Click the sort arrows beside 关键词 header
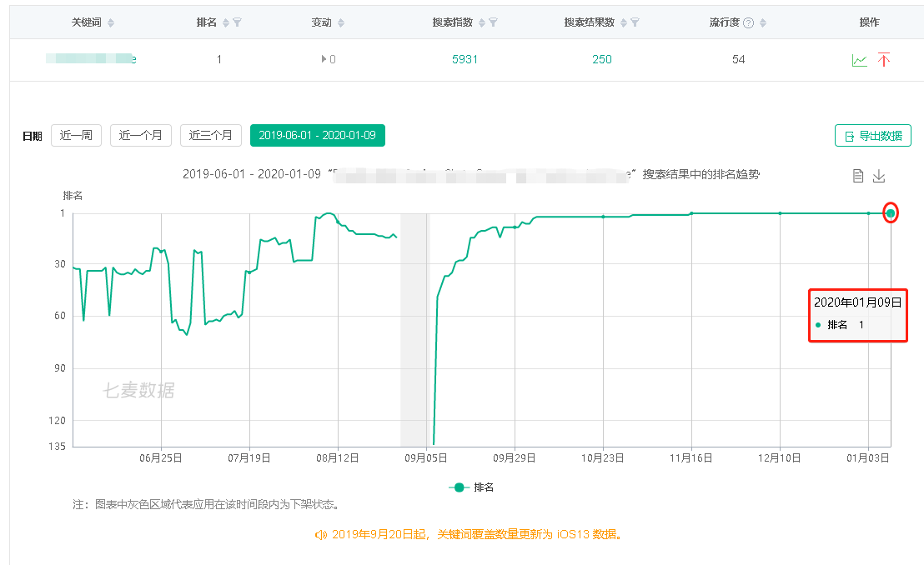 pos(111,21)
